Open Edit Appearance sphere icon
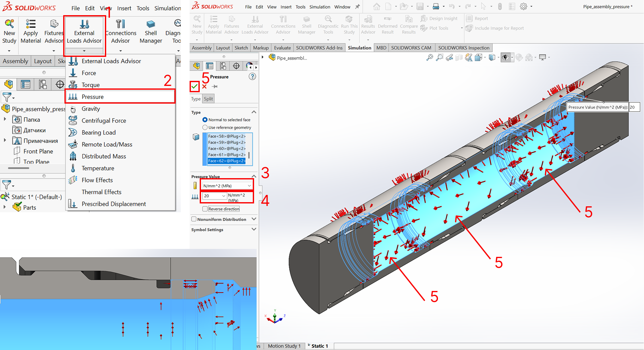The image size is (644, 350). [519, 57]
